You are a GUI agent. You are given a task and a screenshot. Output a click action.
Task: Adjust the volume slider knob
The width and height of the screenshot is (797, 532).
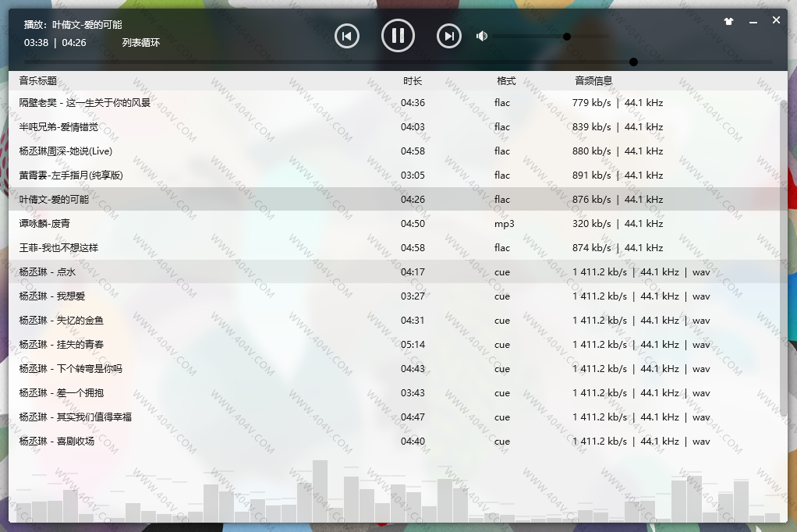(x=567, y=36)
